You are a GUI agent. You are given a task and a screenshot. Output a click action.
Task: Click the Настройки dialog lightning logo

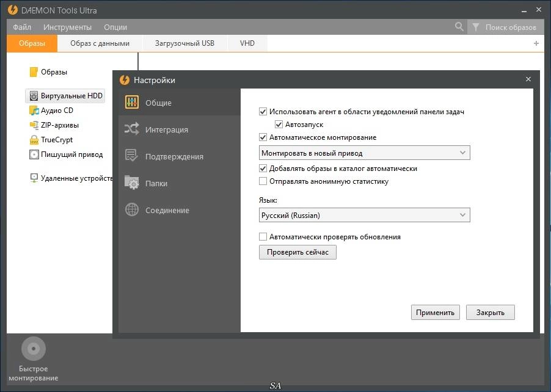(x=125, y=80)
